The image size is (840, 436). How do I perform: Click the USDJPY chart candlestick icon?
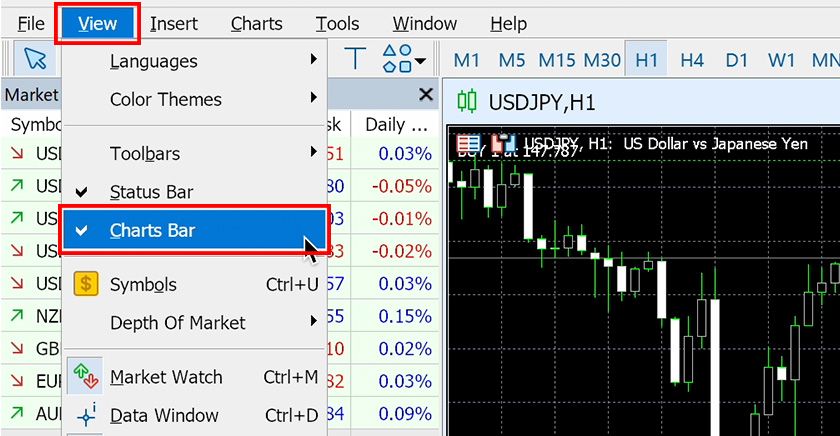[x=467, y=101]
